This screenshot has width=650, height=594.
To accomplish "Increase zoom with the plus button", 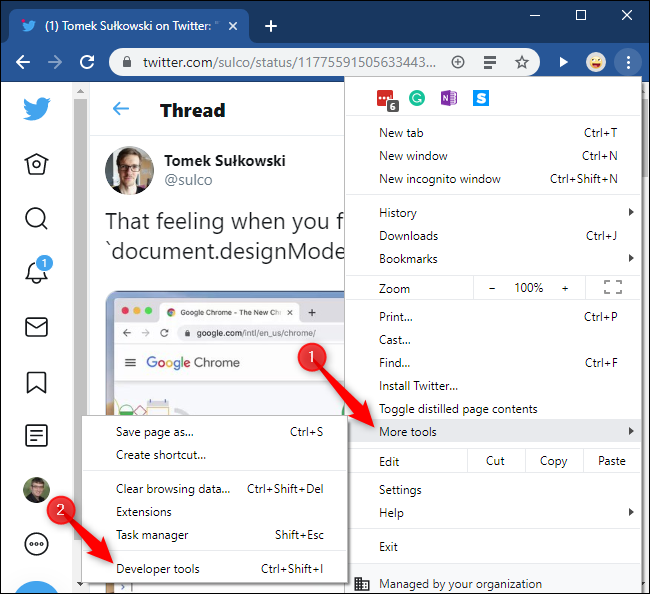I will click(565, 288).
